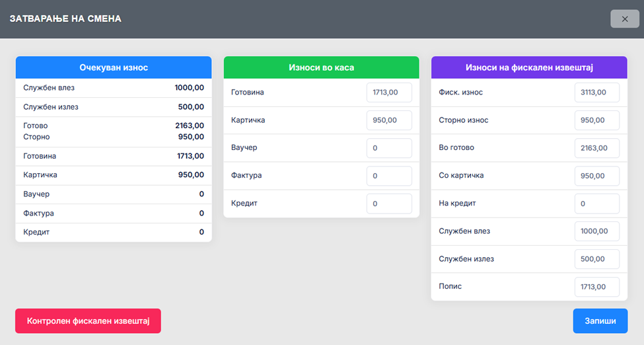Focus the fiscal Службен влез input
Screen dimensions: 644x345
tap(596, 231)
